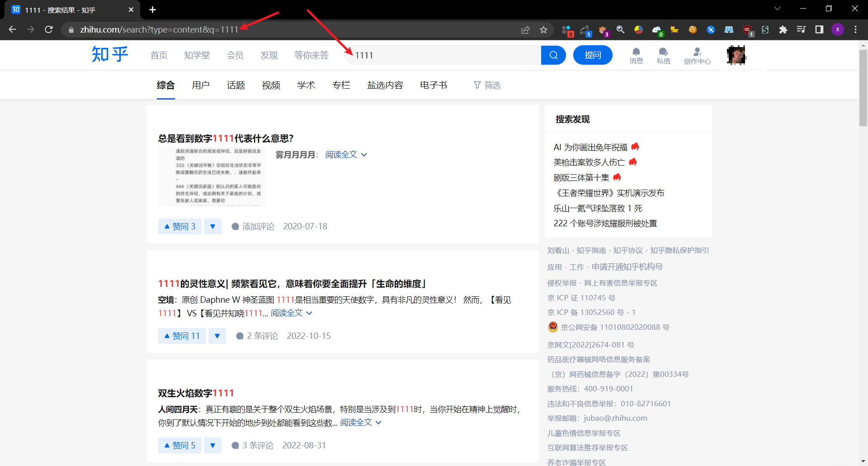Downvote the answer dated 2020-07-18

[212, 226]
